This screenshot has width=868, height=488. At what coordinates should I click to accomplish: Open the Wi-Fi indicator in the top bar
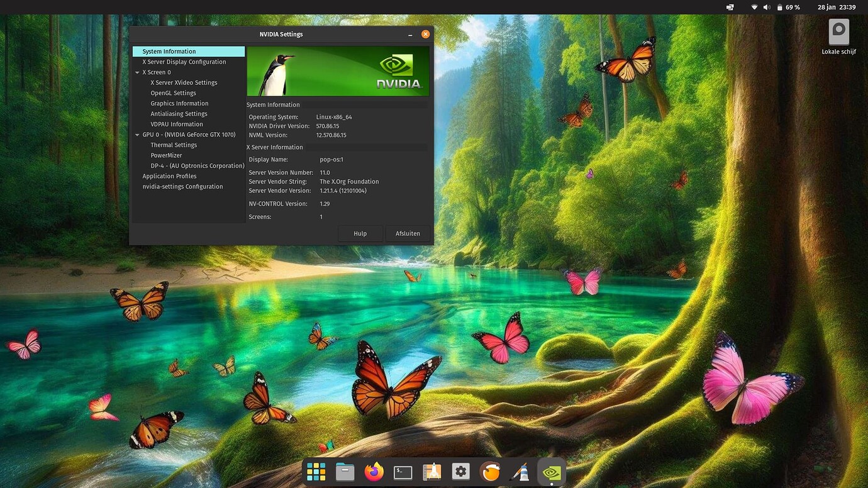tap(753, 7)
